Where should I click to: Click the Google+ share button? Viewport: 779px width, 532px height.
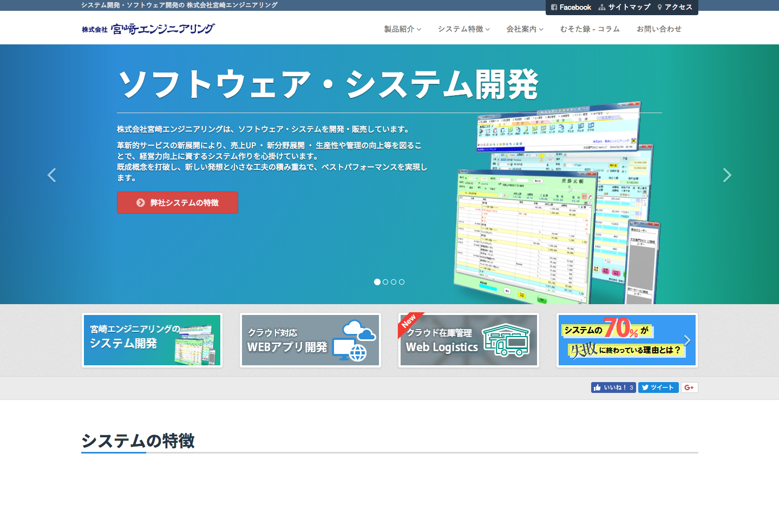(689, 387)
